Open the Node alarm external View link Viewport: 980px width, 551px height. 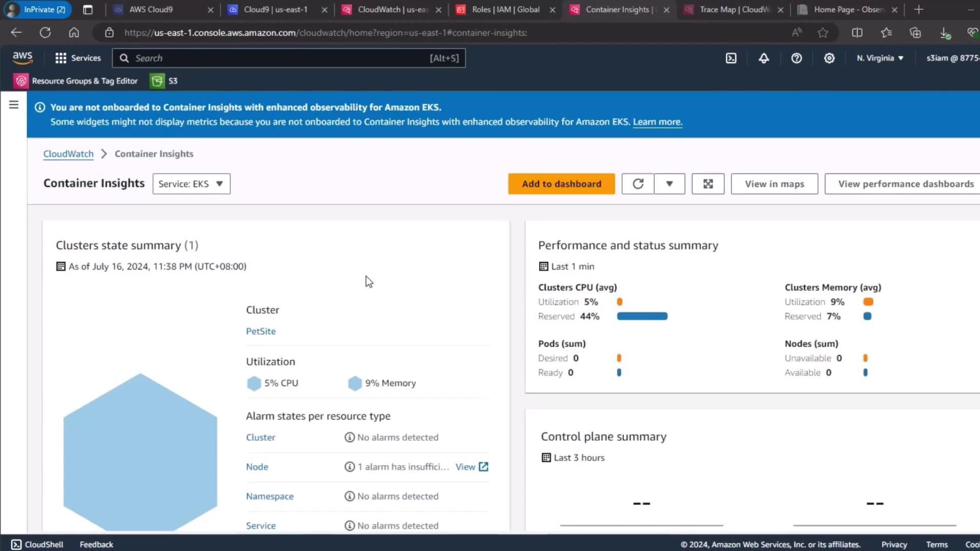(472, 467)
